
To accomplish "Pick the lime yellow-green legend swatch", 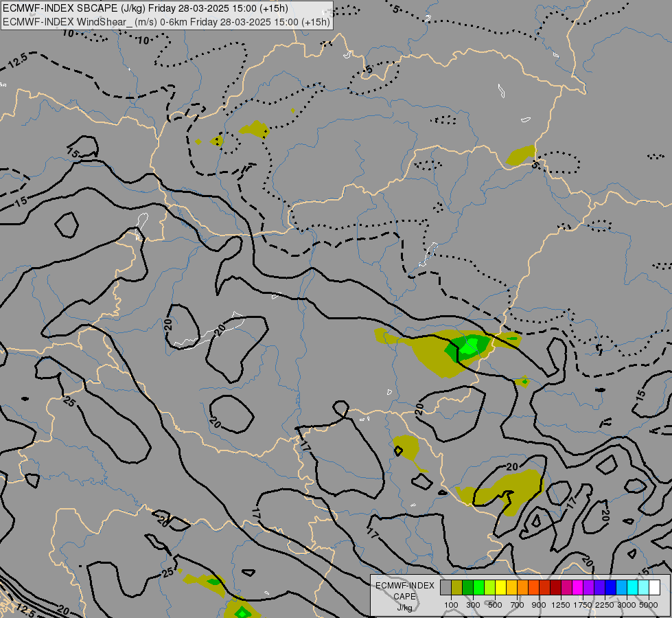I will pyautogui.click(x=490, y=587).
